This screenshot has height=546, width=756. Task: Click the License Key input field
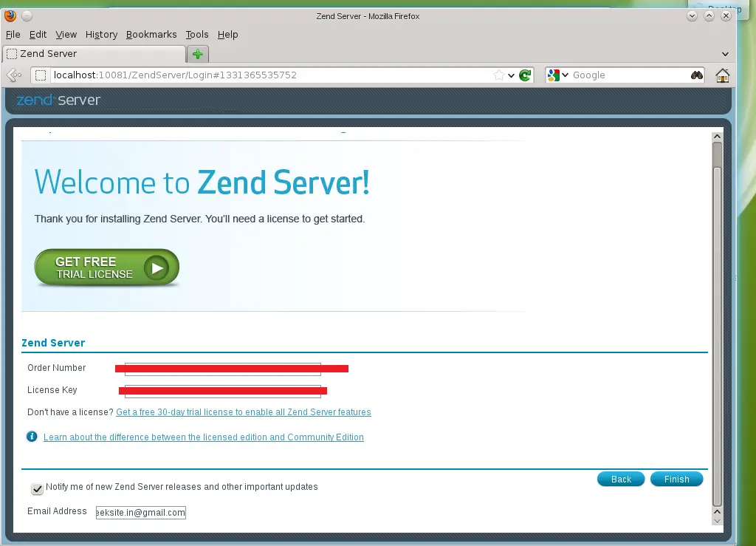223,391
